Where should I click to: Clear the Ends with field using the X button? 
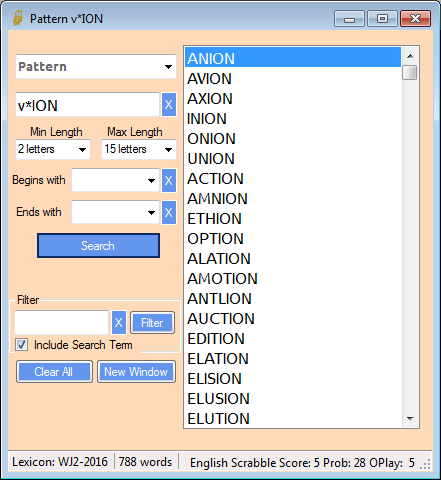click(169, 212)
